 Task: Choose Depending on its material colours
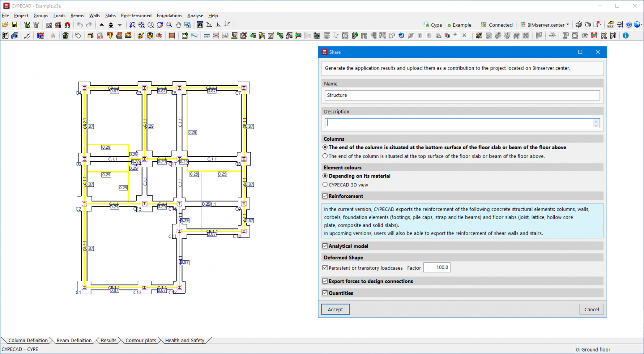pos(325,176)
